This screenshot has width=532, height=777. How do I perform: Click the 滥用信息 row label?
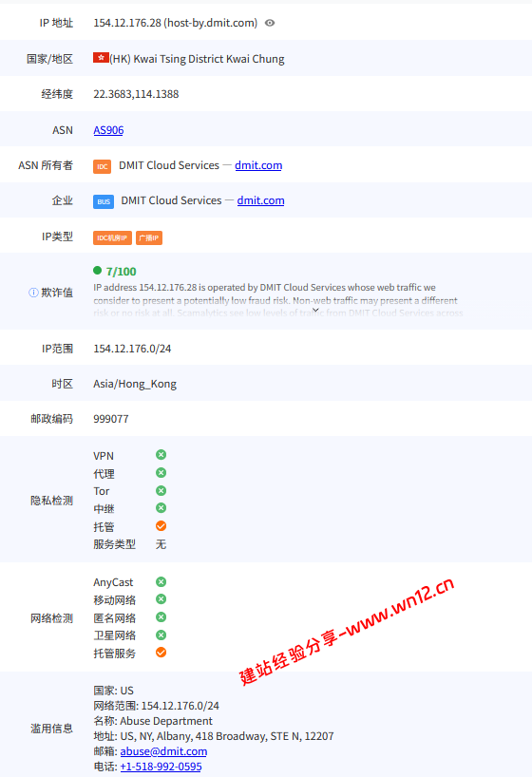click(51, 729)
